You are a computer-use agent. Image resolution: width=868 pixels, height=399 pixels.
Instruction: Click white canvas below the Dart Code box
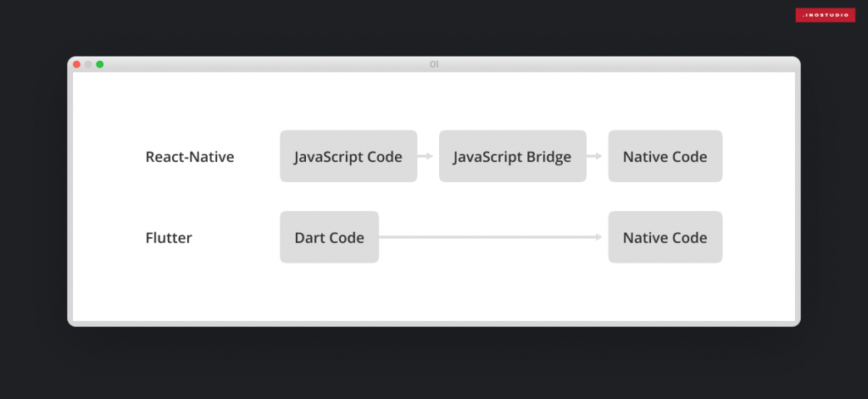pyautogui.click(x=329, y=292)
